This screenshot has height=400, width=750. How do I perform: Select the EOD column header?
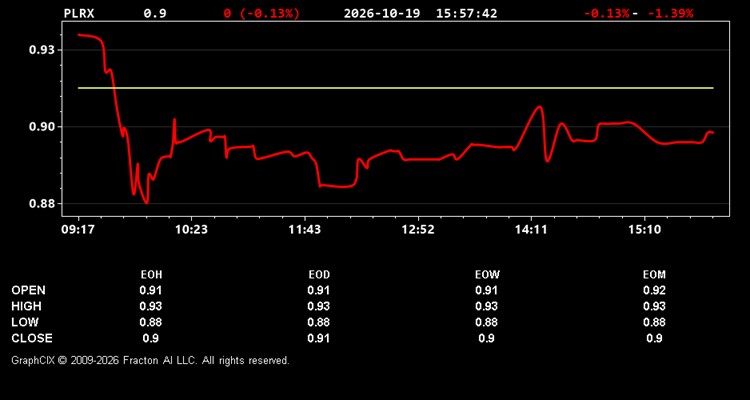point(319,275)
